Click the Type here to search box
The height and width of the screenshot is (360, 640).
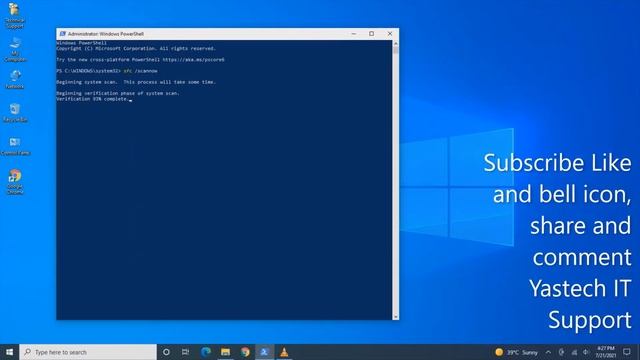click(x=88, y=352)
